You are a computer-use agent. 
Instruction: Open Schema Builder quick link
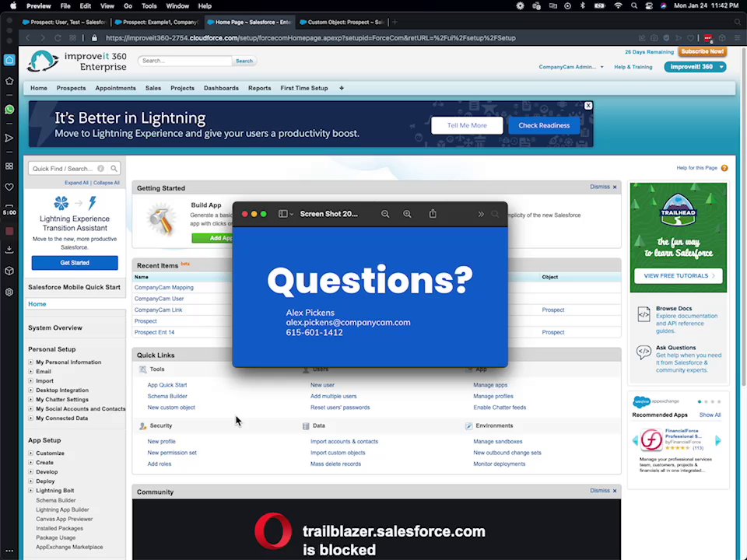[167, 396]
